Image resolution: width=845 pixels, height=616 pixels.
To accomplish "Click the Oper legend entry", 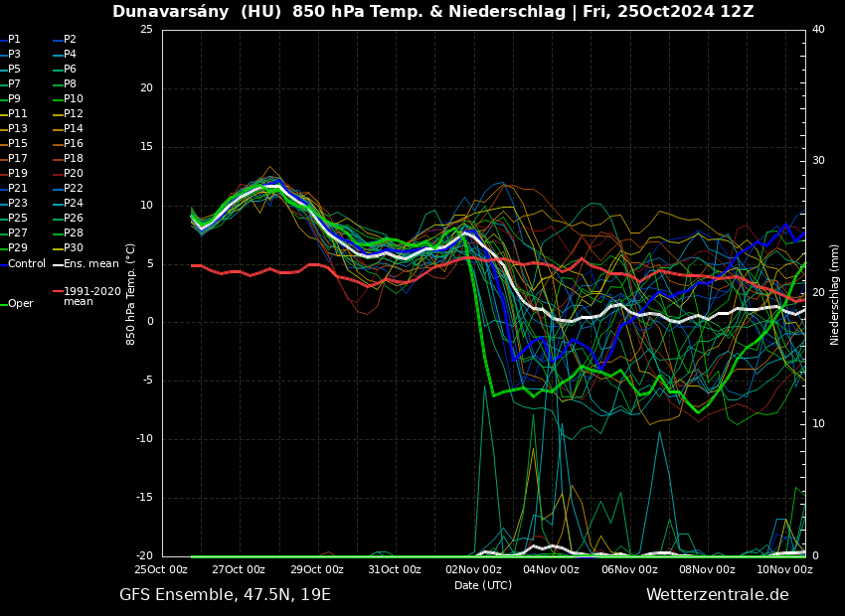I will coord(21,304).
